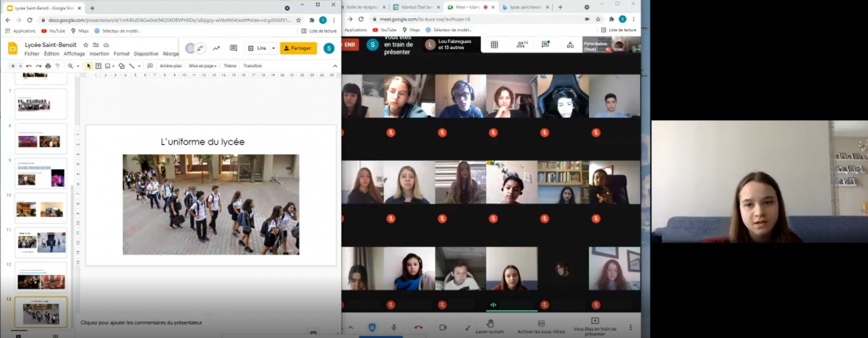Image resolution: width=868 pixels, height=338 pixels.
Task: Open the Édition menu
Action: coord(51,54)
